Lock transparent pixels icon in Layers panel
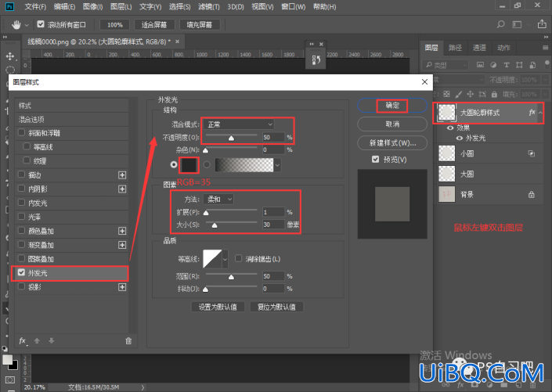 [x=446, y=94]
